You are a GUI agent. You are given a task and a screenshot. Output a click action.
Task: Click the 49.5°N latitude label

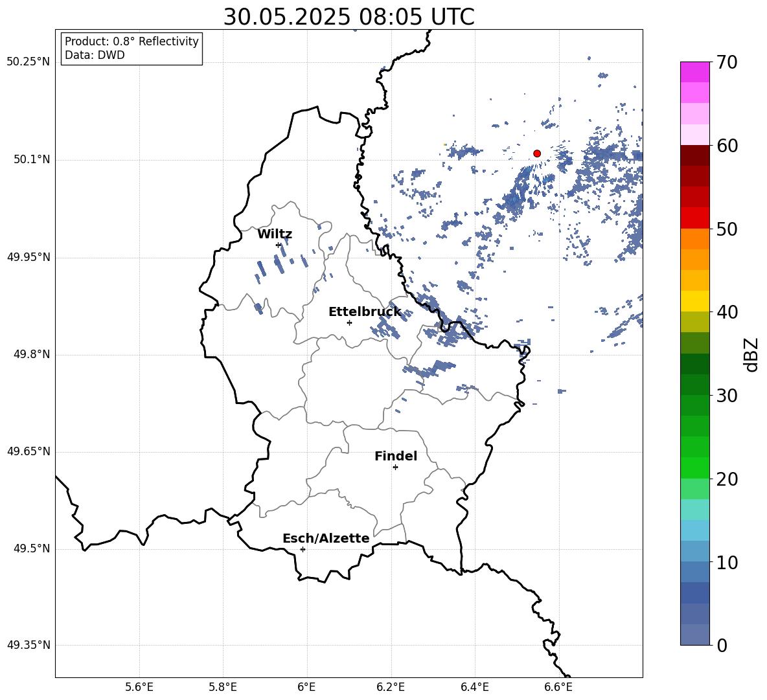click(32, 548)
